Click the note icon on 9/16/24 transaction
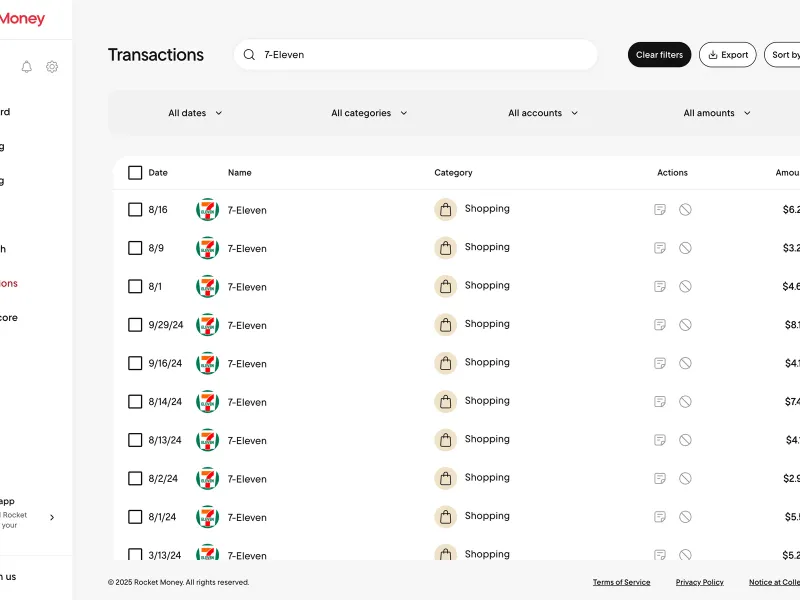This screenshot has width=800, height=600. (660, 363)
